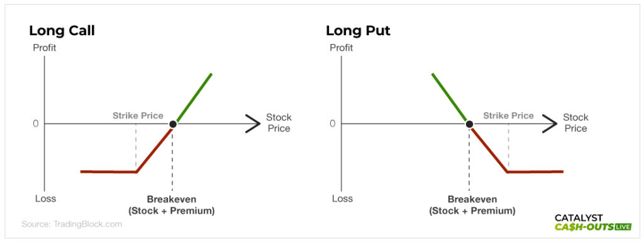
Task: Click the Long Put breakeven black dot
Action: pyautogui.click(x=469, y=124)
